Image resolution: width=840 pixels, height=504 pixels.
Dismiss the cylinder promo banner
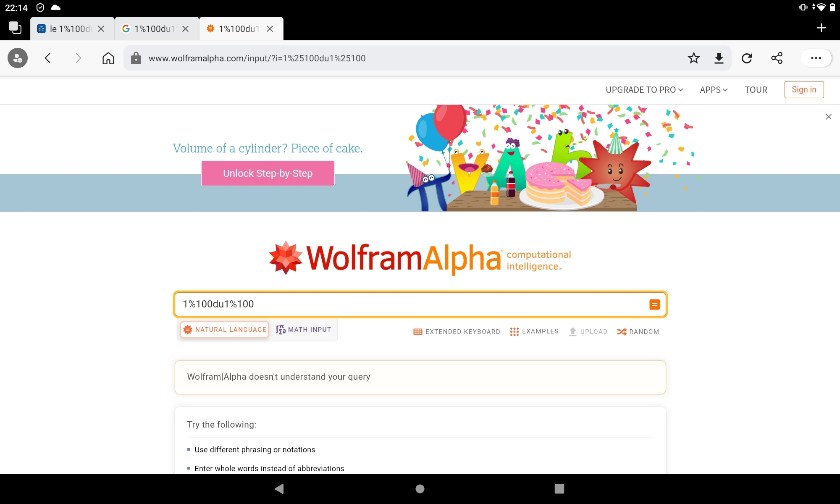[x=829, y=117]
